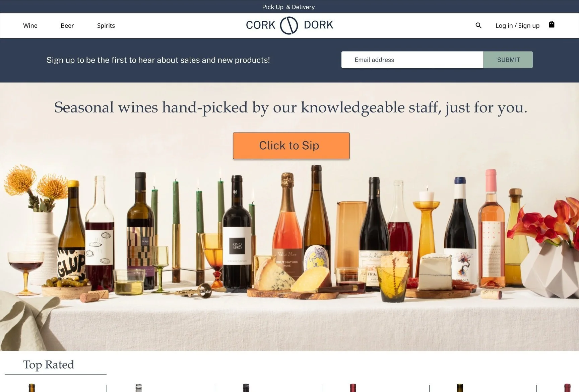Open fifth Top Rated product bottle thumbnail
This screenshot has height=392, width=579.
pyautogui.click(x=460, y=388)
